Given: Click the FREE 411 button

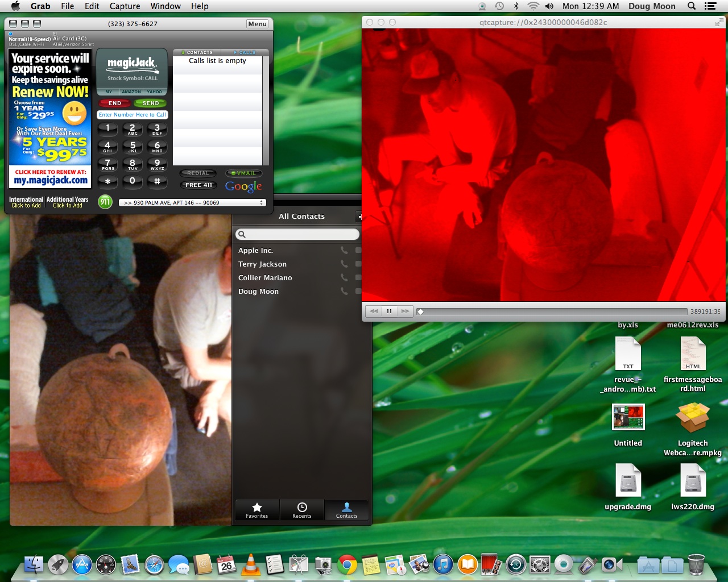Looking at the screenshot, I should [x=198, y=185].
